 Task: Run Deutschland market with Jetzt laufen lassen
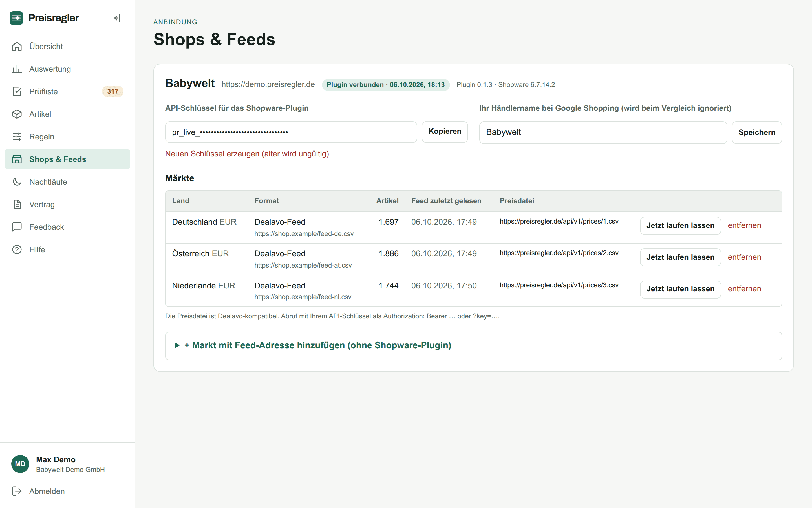(x=680, y=225)
